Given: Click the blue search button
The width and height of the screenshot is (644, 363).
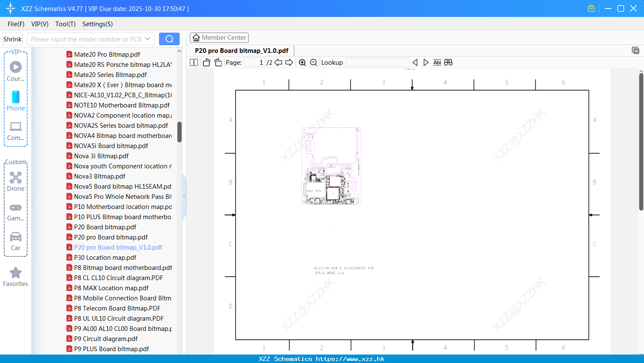Looking at the screenshot, I should 169,39.
